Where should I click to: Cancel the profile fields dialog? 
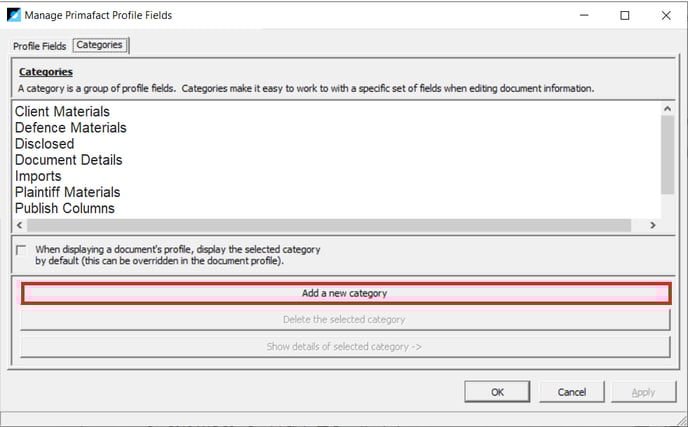tap(572, 392)
